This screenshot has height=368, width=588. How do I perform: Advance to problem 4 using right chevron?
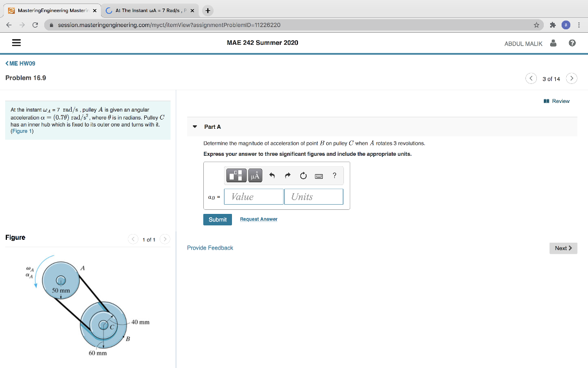tap(571, 78)
